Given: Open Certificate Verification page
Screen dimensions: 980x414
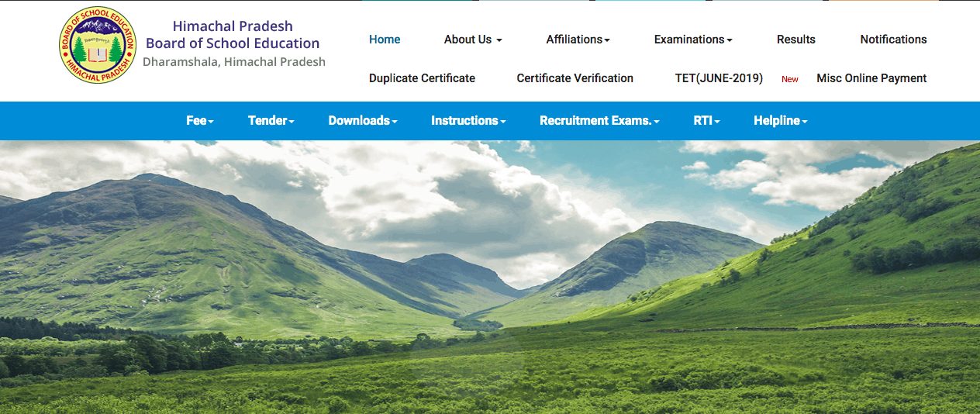Looking at the screenshot, I should tap(575, 78).
